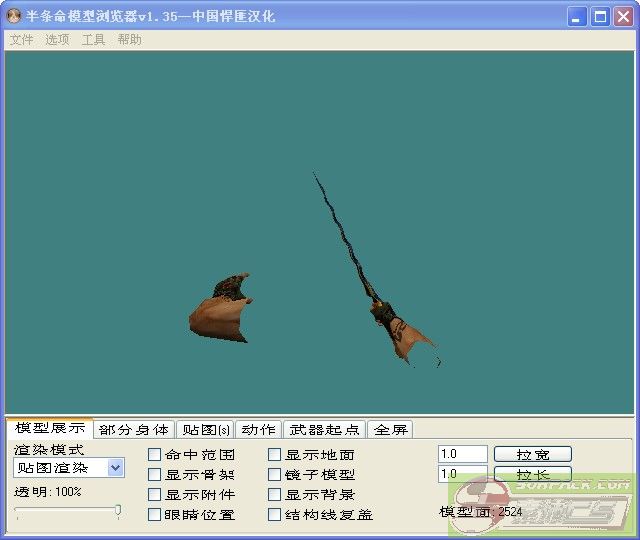The width and height of the screenshot is (640, 540).
Task: Click the 拉长 (lengthen) button
Action: (532, 474)
